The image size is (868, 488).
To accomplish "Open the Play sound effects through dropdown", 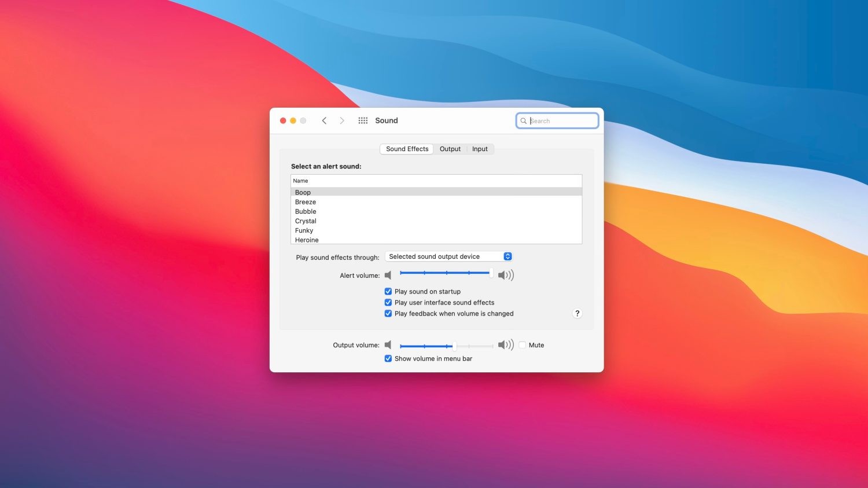I will click(x=448, y=256).
